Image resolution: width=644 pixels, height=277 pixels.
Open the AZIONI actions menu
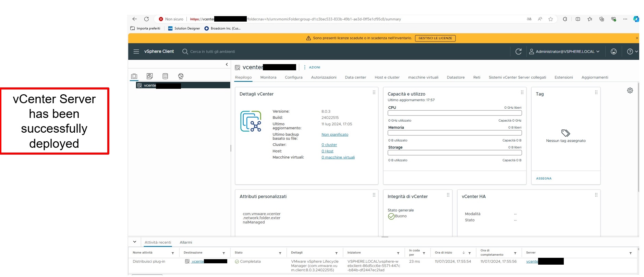(312, 67)
